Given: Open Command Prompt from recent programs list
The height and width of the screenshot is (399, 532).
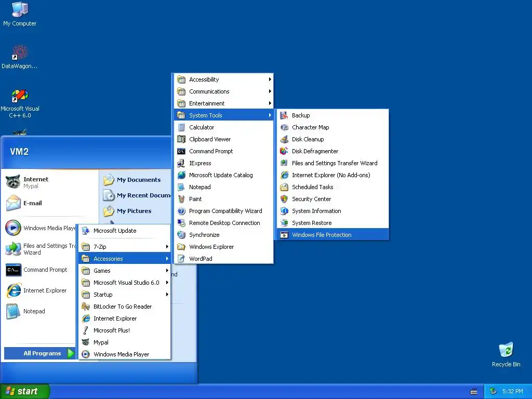Looking at the screenshot, I should pos(41,270).
